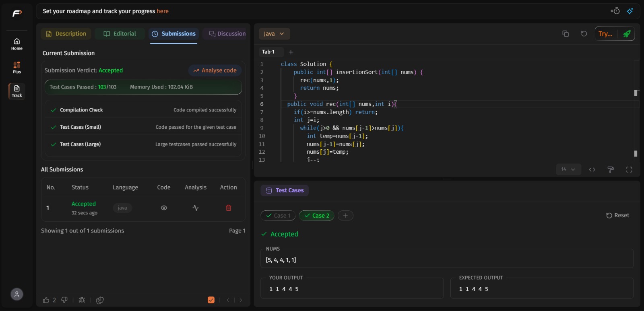
Task: Expand the font size 14 dropdown
Action: coord(568,170)
